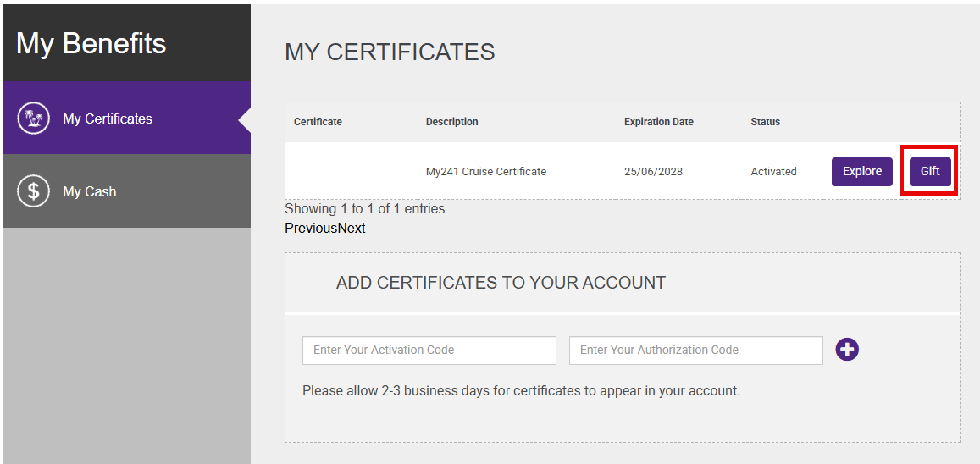Image resolution: width=980 pixels, height=464 pixels.
Task: Sort by the Status column header
Action: (x=765, y=122)
